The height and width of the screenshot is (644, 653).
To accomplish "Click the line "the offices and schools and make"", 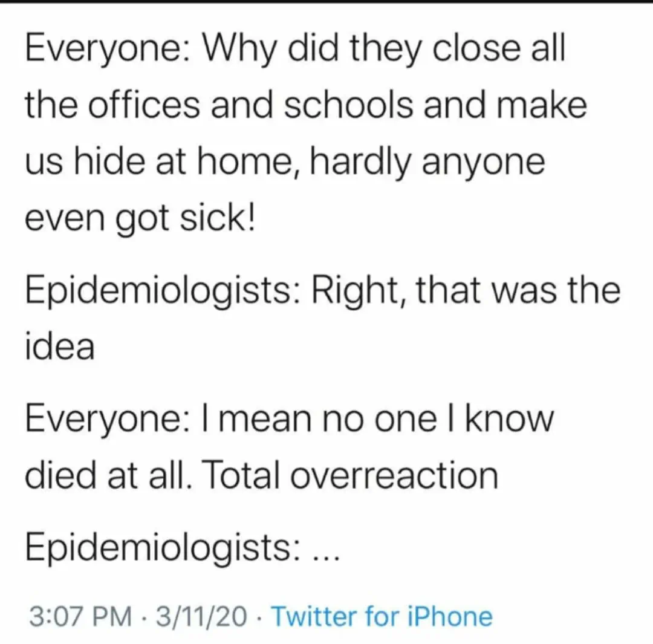I will [x=305, y=106].
